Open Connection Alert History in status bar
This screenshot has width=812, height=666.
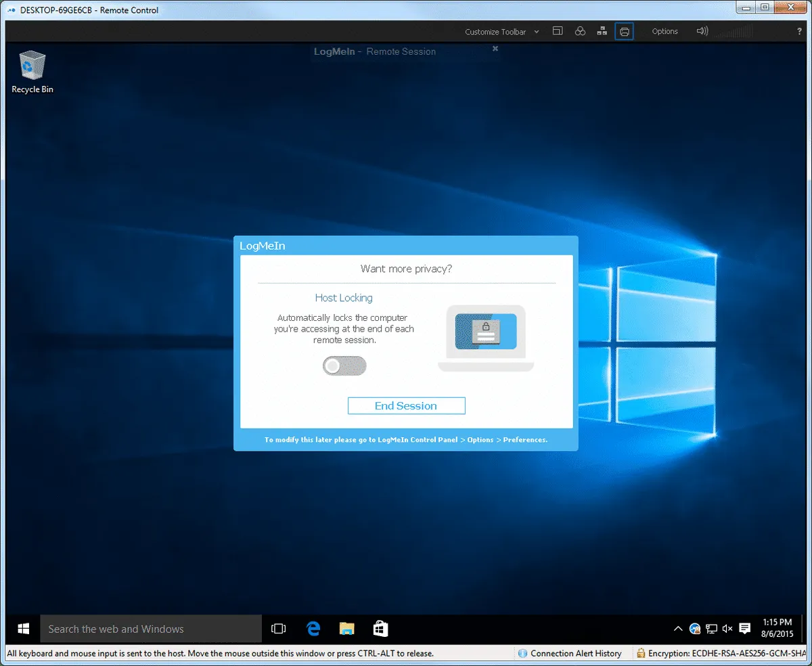569,653
